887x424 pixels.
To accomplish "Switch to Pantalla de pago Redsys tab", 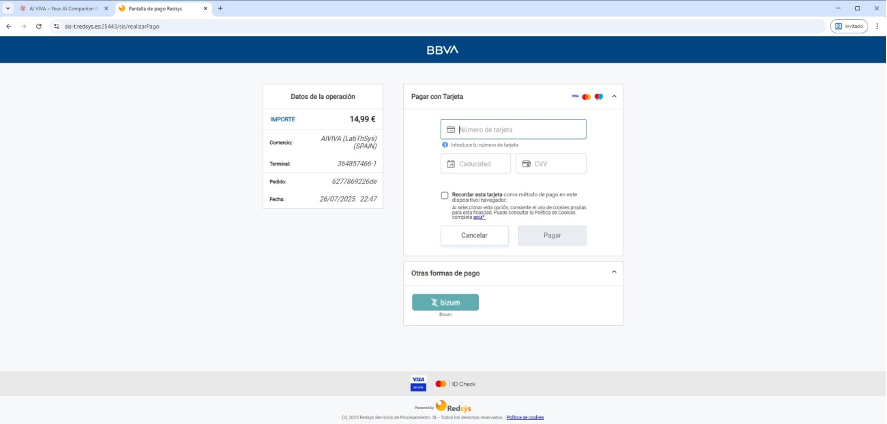I will [x=163, y=8].
